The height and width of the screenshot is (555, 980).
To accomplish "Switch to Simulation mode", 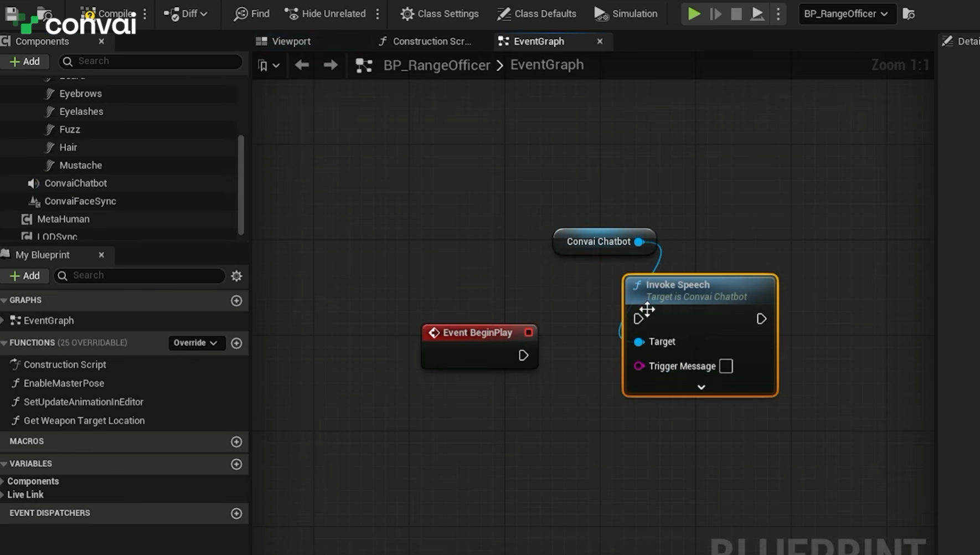I will [x=626, y=14].
